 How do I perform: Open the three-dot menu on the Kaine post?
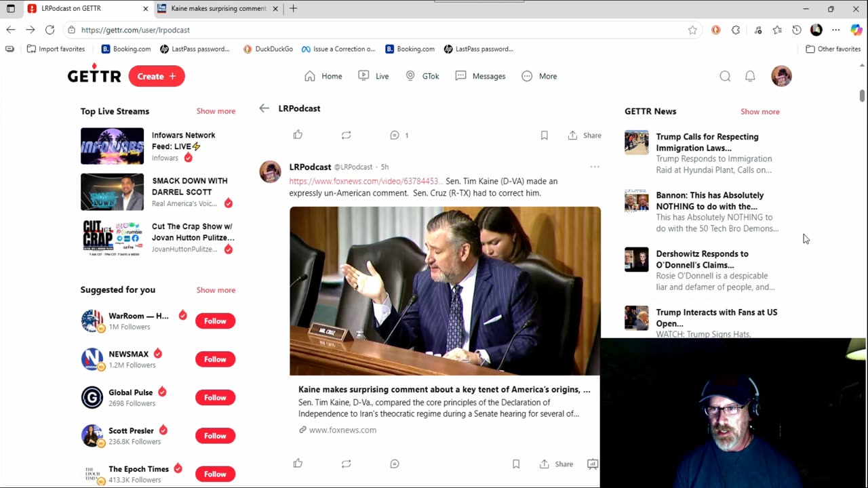point(595,167)
